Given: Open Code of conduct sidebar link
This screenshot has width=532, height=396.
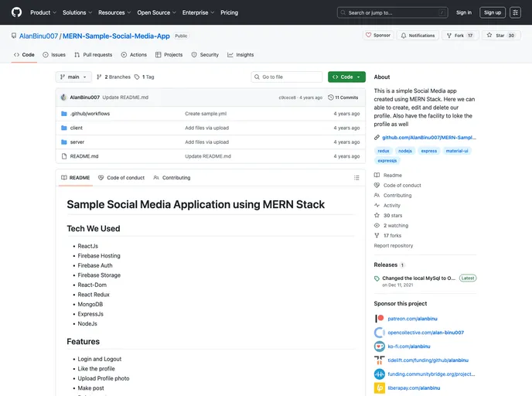Looking at the screenshot, I should pos(397,186).
